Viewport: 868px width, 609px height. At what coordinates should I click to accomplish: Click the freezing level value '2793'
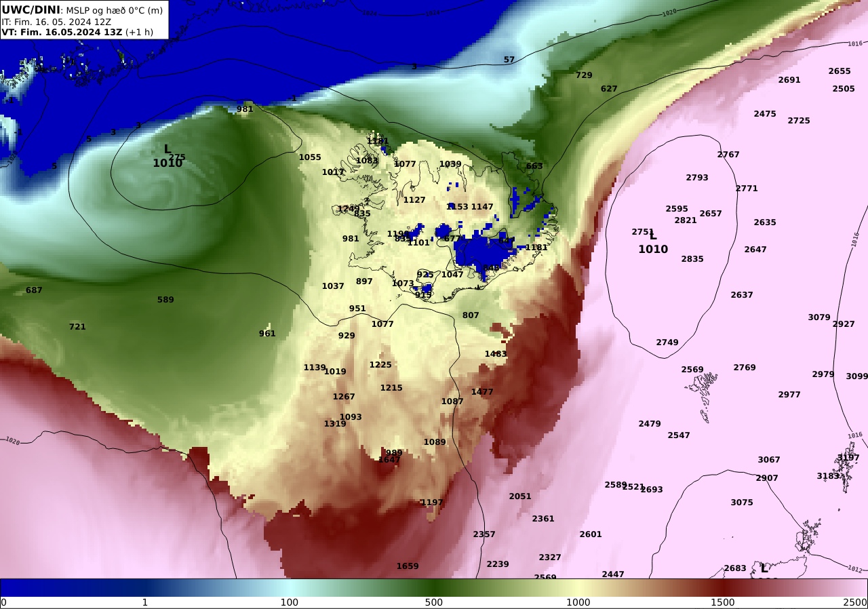coord(697,178)
